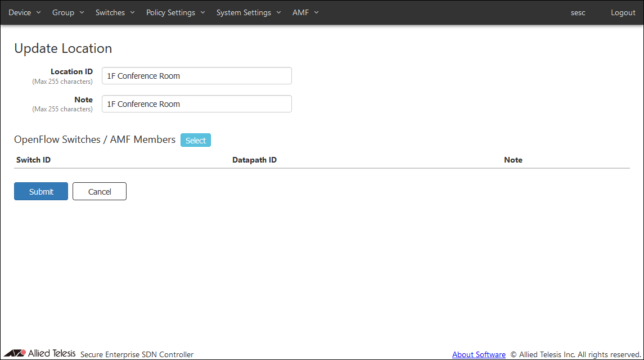Open the Switches menu in navbar
The image size is (644, 360).
(115, 12)
